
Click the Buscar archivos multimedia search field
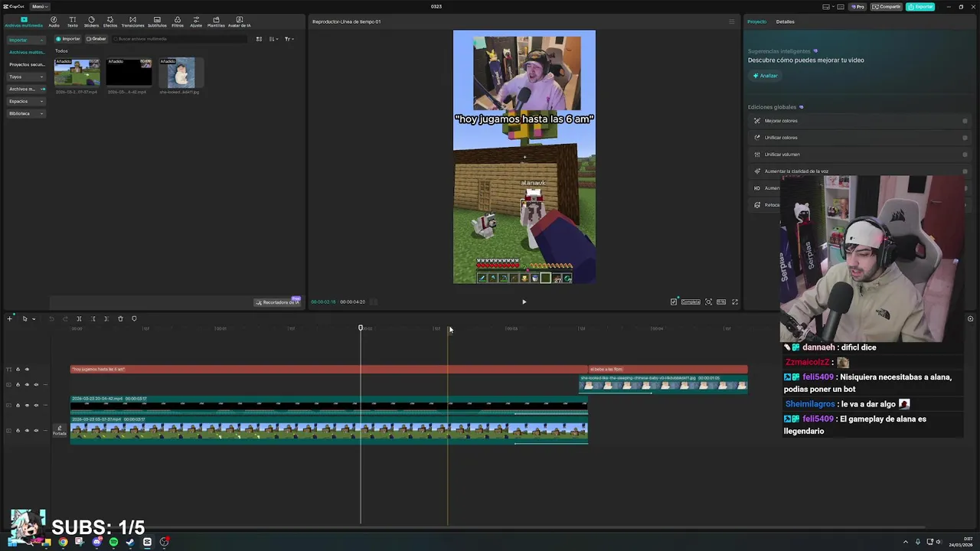pos(180,39)
